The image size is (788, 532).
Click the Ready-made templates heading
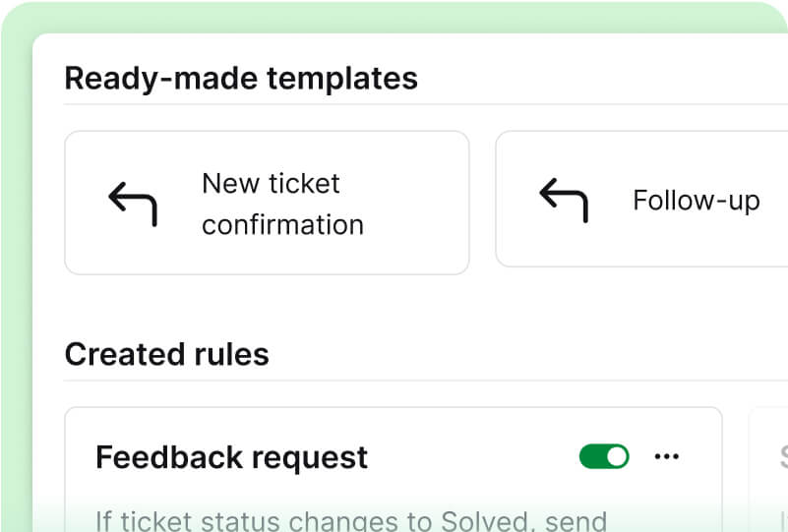pyautogui.click(x=241, y=78)
